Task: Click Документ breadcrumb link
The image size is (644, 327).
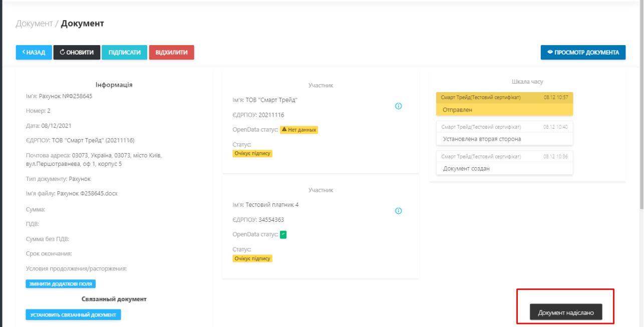Action: (34, 24)
